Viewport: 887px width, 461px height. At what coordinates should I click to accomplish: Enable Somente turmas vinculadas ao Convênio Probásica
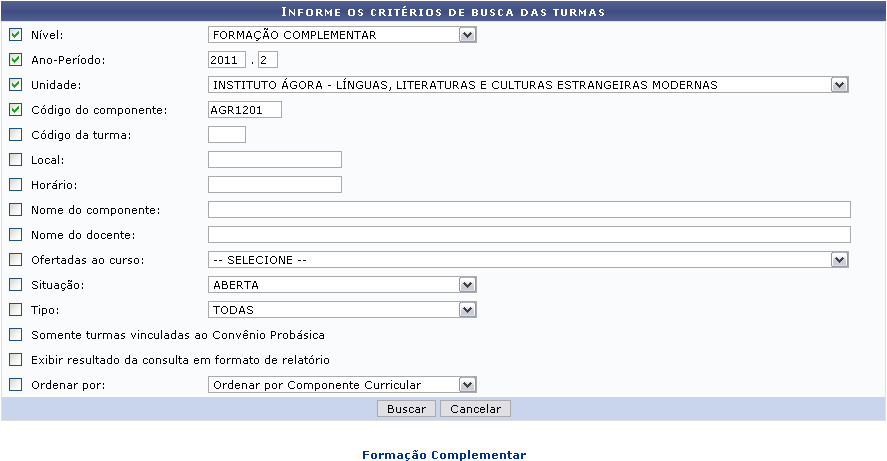click(x=15, y=335)
